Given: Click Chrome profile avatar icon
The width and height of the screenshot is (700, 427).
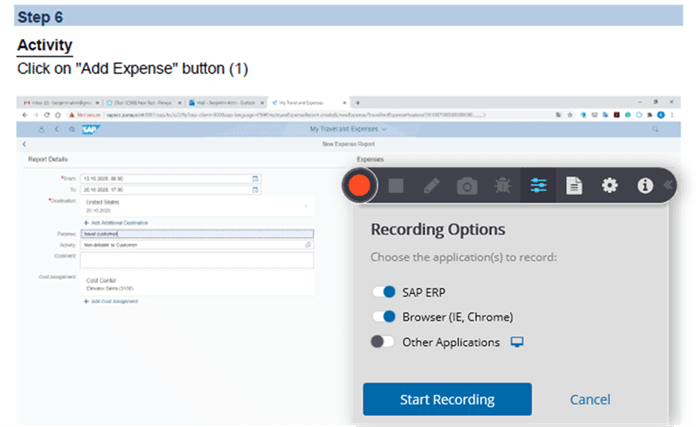Looking at the screenshot, I should pyautogui.click(x=661, y=115).
